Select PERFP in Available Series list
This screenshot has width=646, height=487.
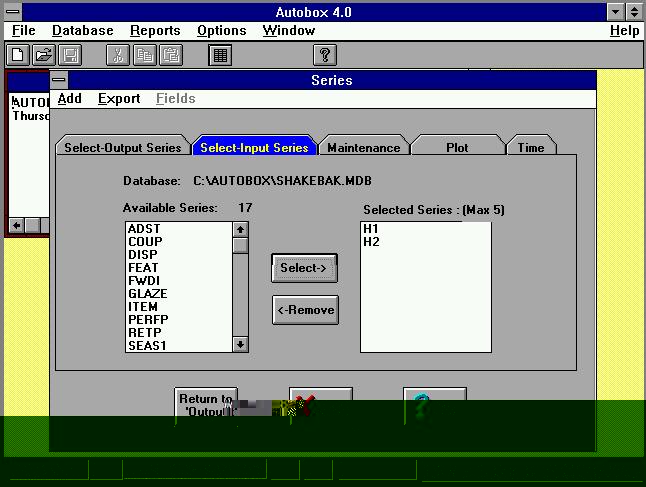(179, 320)
